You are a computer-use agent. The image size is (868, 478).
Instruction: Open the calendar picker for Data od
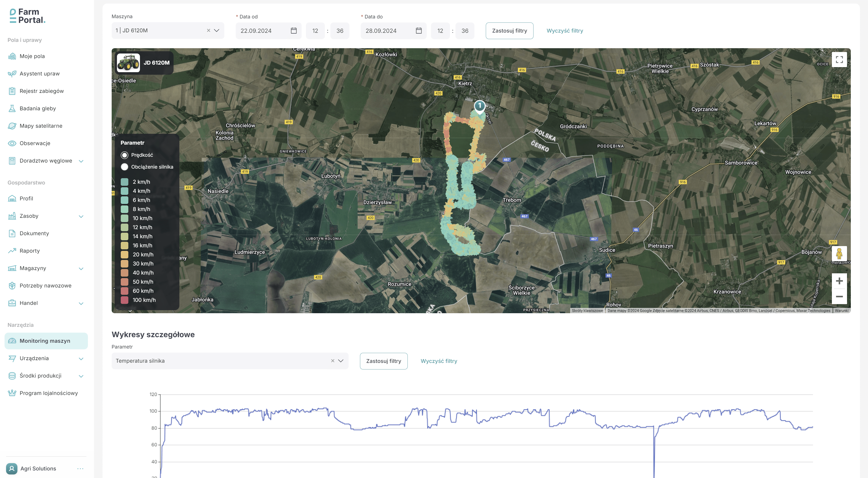(294, 31)
